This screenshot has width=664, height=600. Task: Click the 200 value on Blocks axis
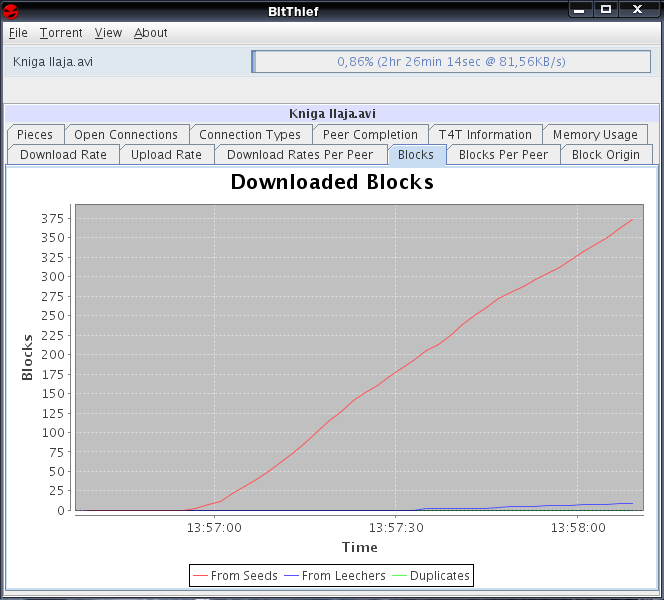point(53,355)
